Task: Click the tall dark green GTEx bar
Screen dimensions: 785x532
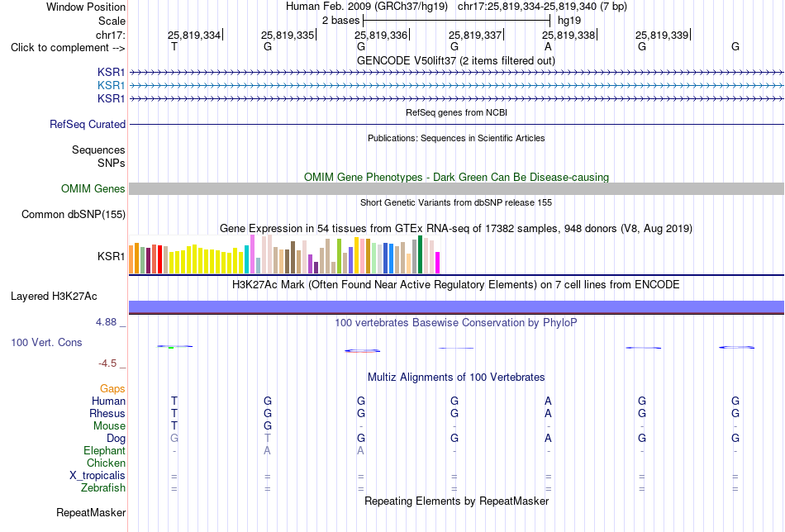Action: [x=420, y=254]
